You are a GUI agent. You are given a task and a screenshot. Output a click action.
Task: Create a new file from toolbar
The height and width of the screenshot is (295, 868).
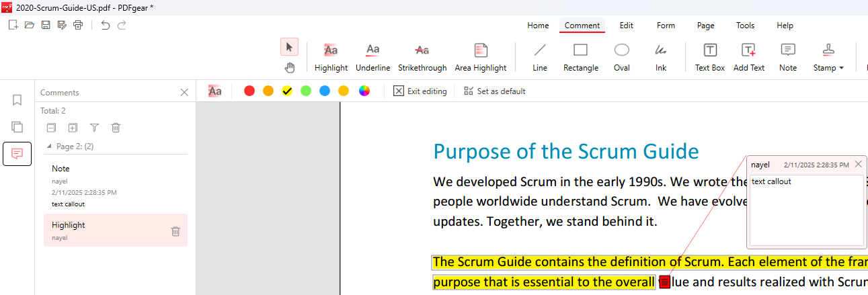pos(13,25)
